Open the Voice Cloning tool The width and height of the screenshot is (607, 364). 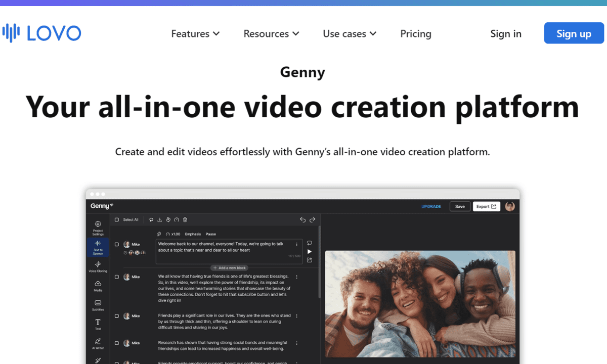(x=98, y=265)
